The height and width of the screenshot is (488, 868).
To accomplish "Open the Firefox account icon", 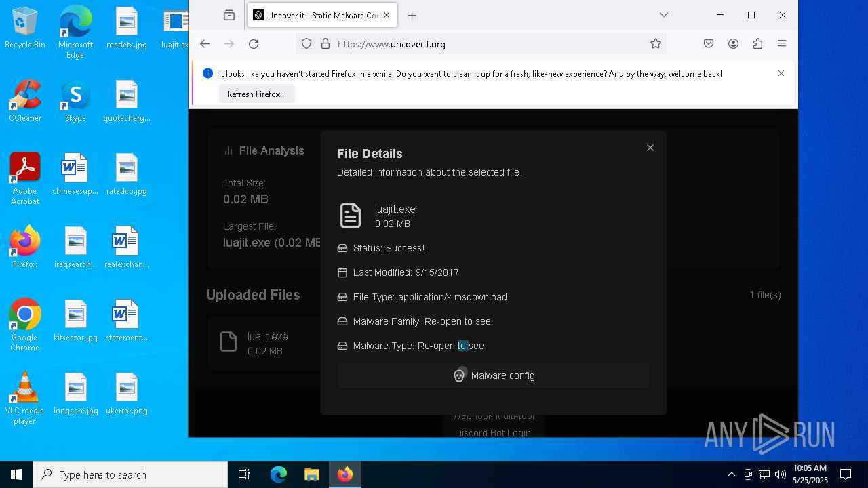I will (x=733, y=44).
